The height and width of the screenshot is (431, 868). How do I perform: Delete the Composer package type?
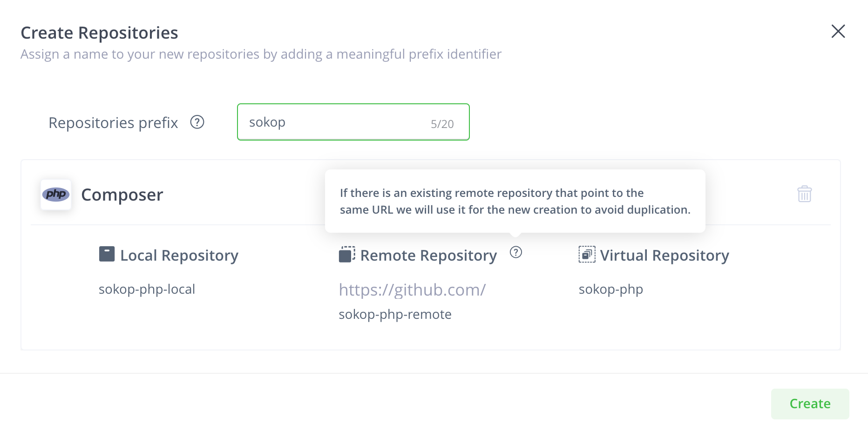point(804,194)
